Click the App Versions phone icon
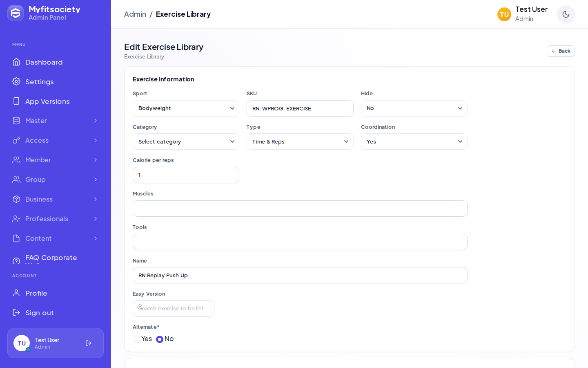This screenshot has height=368, width=588. pos(16,101)
